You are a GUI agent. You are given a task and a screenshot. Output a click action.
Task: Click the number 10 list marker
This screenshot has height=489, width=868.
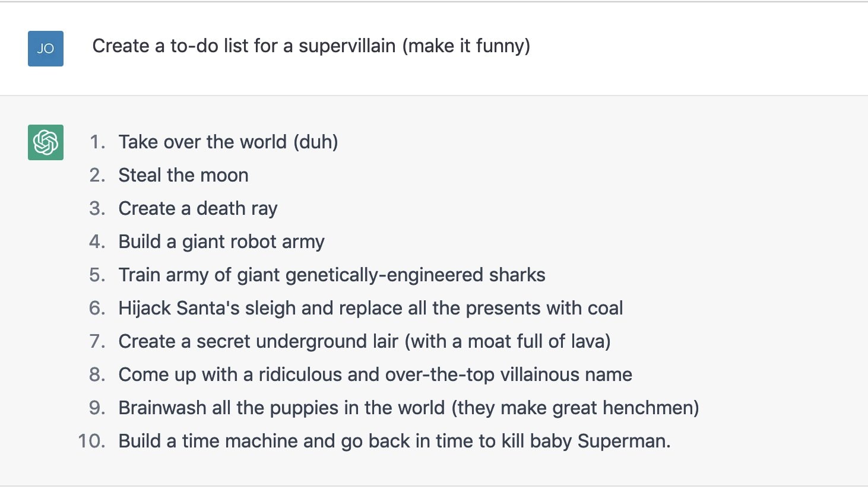(91, 442)
